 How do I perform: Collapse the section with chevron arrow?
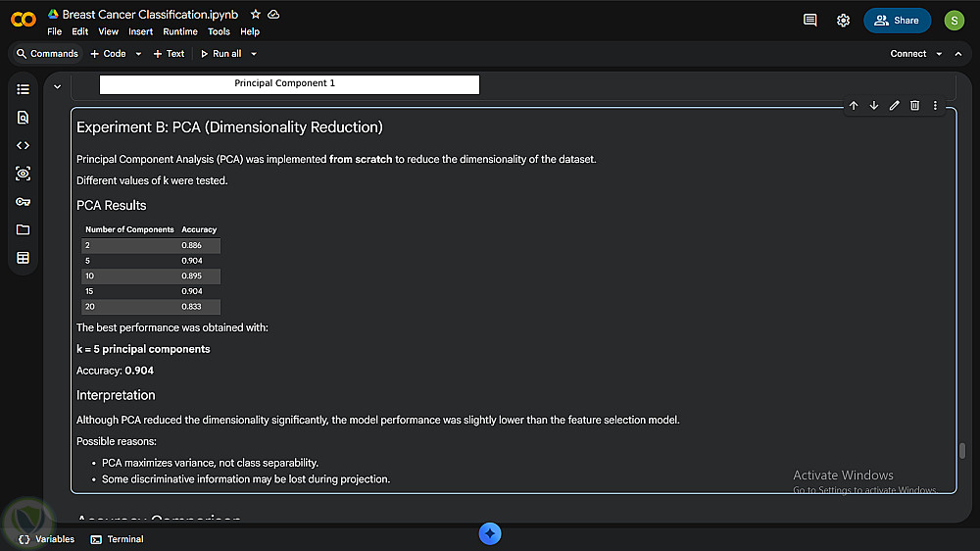[x=57, y=86]
